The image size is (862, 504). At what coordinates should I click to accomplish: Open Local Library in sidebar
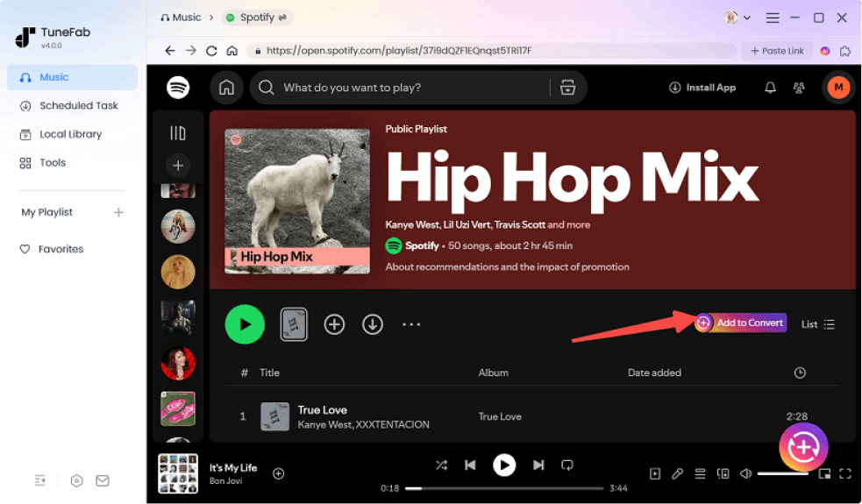pos(72,134)
